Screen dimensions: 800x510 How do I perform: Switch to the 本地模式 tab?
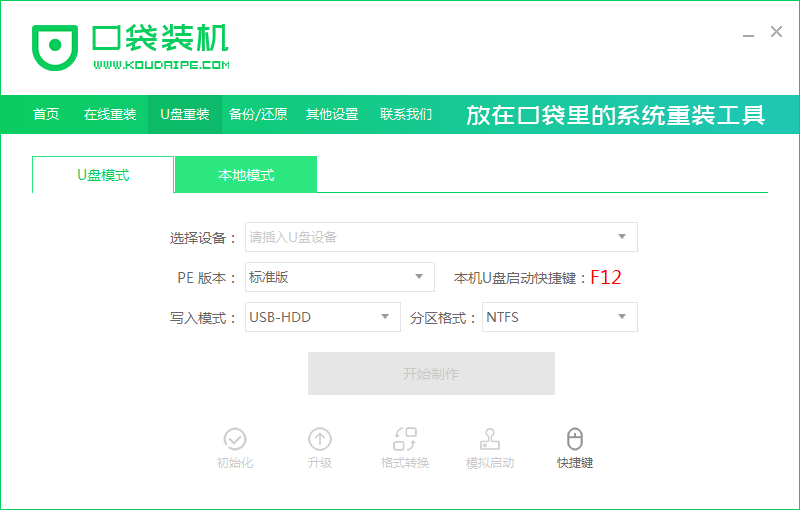246,175
